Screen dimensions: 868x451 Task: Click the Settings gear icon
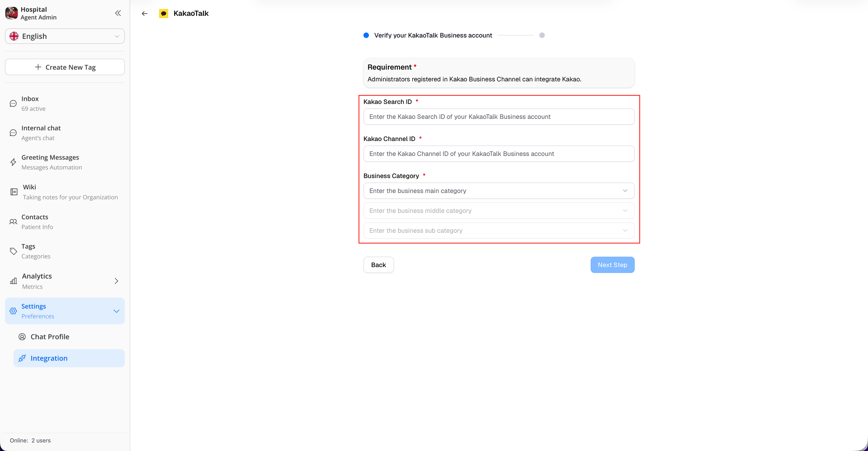[x=12, y=311]
